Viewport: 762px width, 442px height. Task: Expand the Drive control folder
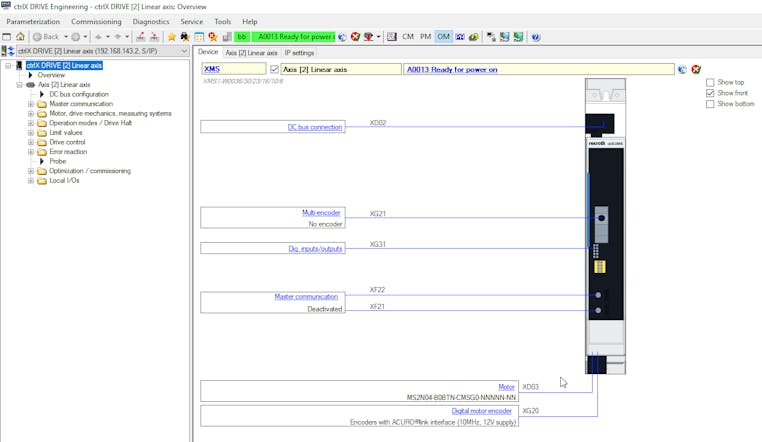tap(31, 142)
